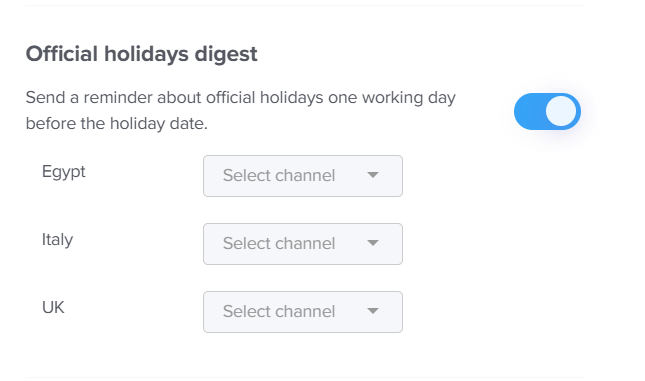
Task: Click the 'Select channel' placeholder for Italy
Action: [x=279, y=243]
